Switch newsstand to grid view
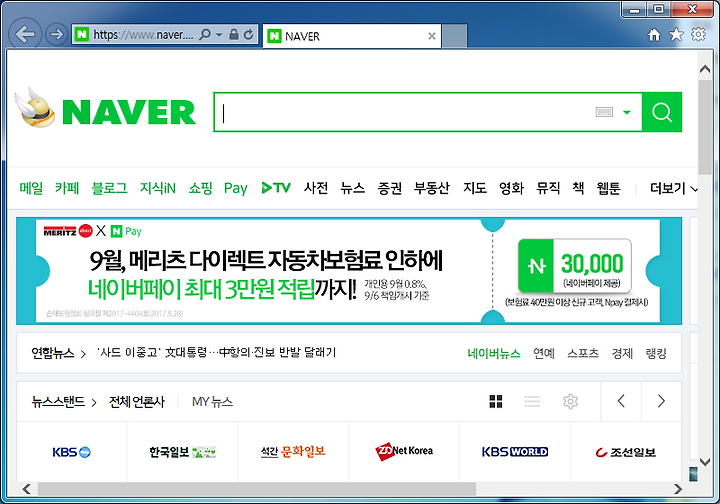This screenshot has height=504, width=720. pyautogui.click(x=495, y=401)
